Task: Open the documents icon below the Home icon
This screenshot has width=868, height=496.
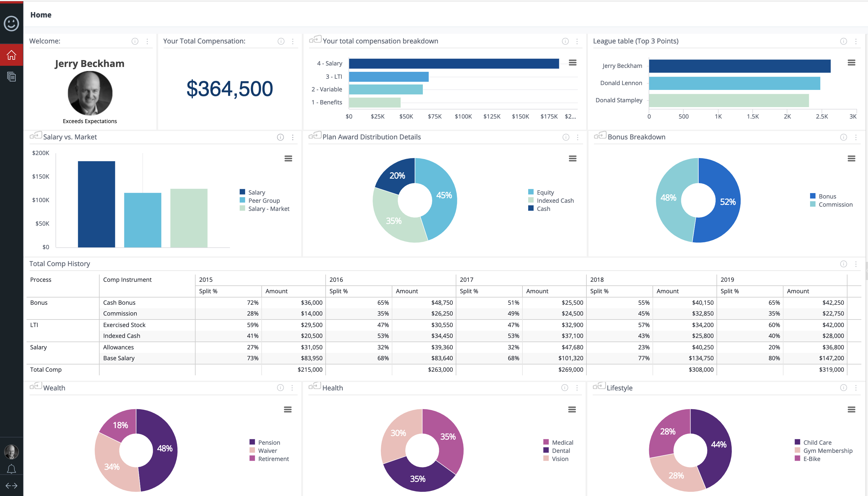Action: [x=11, y=77]
